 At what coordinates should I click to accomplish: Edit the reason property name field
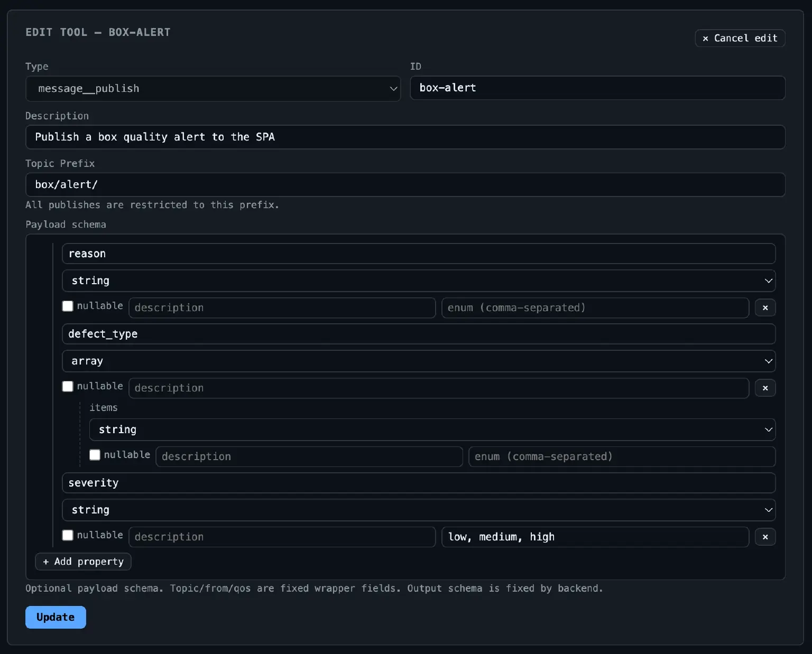point(419,254)
